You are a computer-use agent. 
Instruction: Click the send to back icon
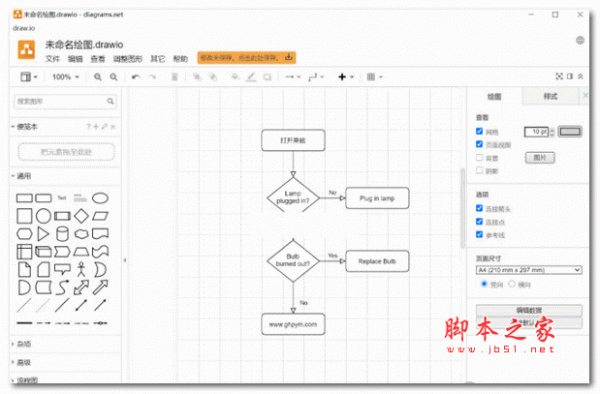coord(213,77)
